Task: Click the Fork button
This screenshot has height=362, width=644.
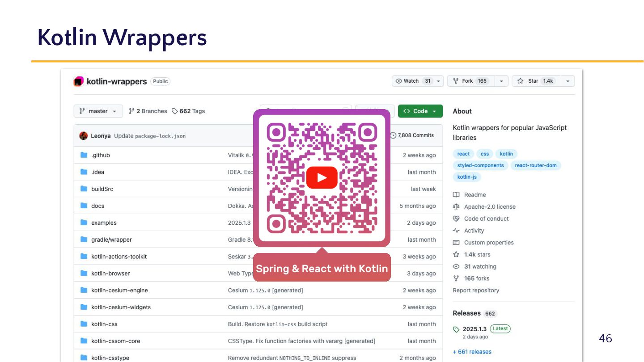Action: (470, 81)
